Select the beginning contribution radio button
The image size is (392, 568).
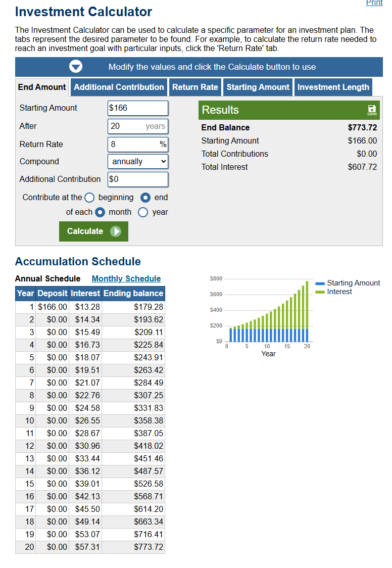(89, 198)
